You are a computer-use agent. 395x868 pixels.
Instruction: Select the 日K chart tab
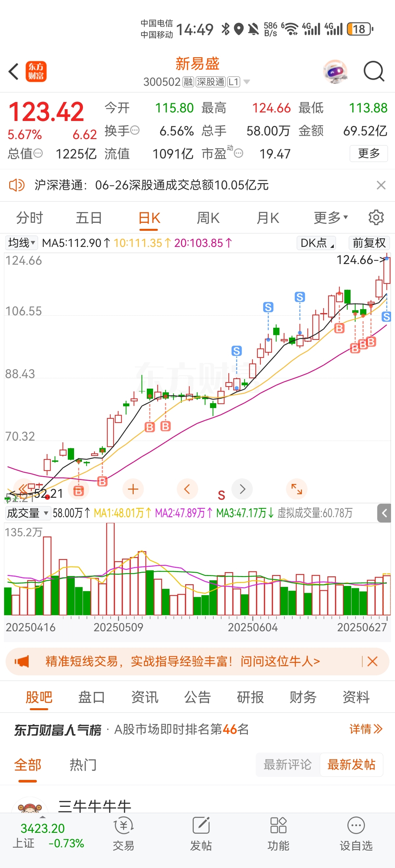pos(149,218)
